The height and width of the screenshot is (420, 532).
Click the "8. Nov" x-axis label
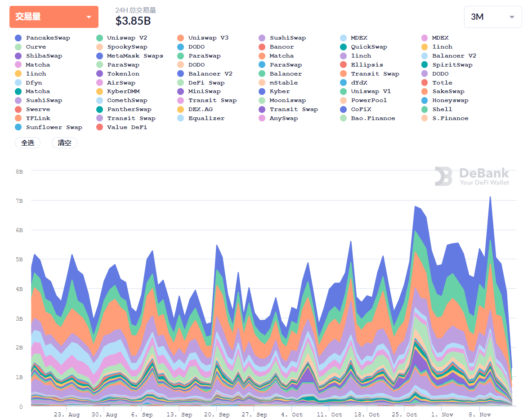480,415
